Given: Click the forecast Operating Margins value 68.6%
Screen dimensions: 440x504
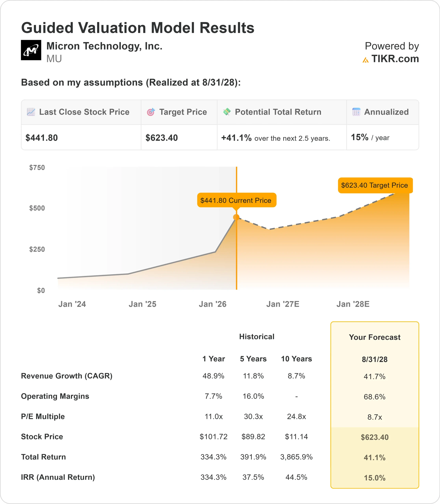Looking at the screenshot, I should click(374, 397).
